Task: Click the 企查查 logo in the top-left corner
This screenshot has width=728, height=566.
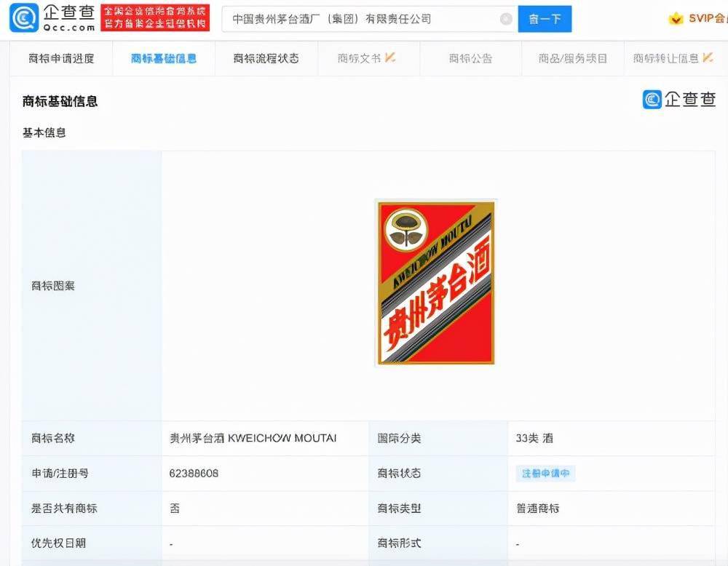Action: (x=50, y=18)
